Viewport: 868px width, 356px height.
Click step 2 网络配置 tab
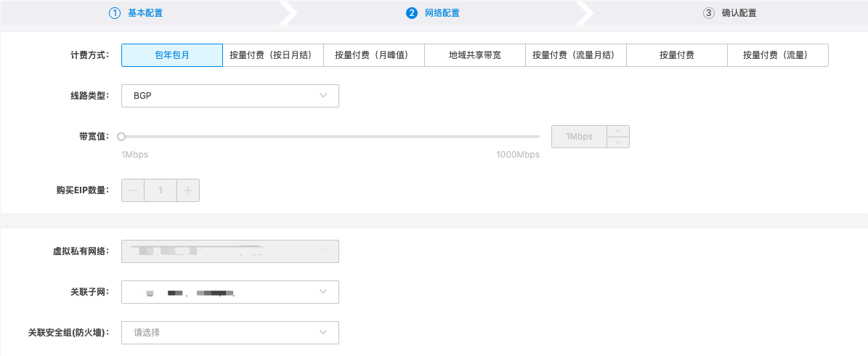tap(433, 13)
